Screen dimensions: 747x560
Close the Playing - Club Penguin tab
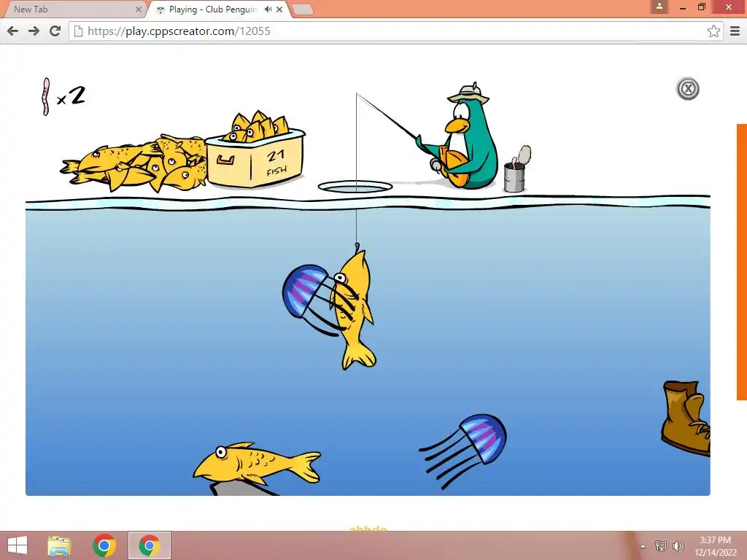click(x=279, y=9)
